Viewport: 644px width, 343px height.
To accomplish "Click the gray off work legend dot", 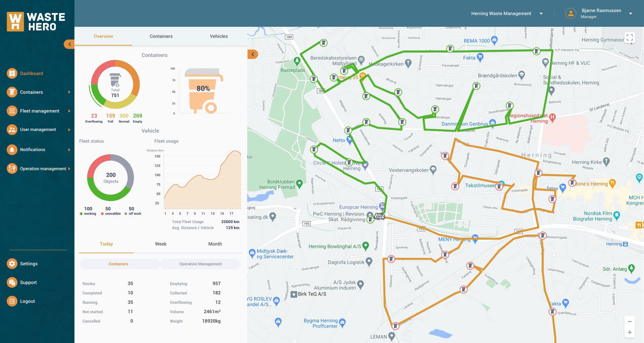I will point(126,214).
